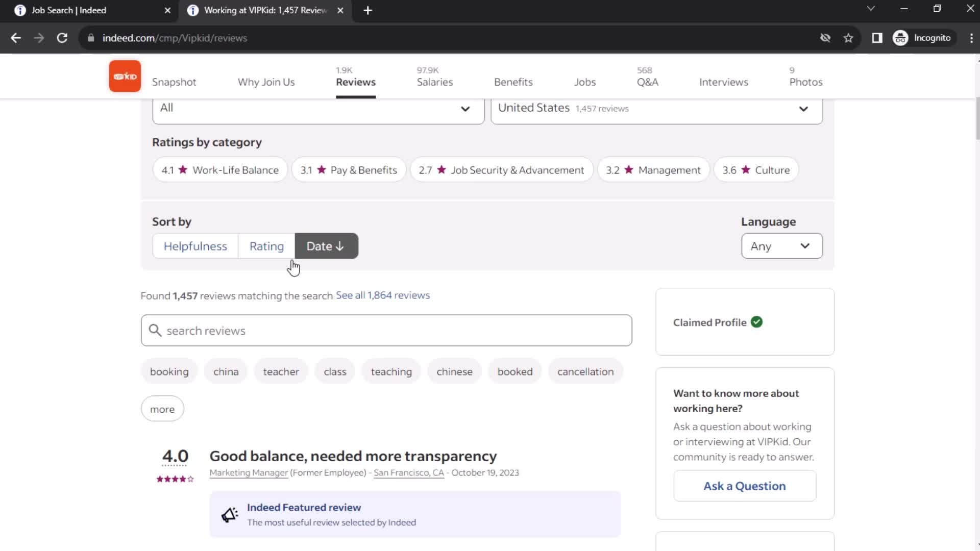Toggle the Date sort order
Image resolution: width=980 pixels, height=551 pixels.
point(326,246)
